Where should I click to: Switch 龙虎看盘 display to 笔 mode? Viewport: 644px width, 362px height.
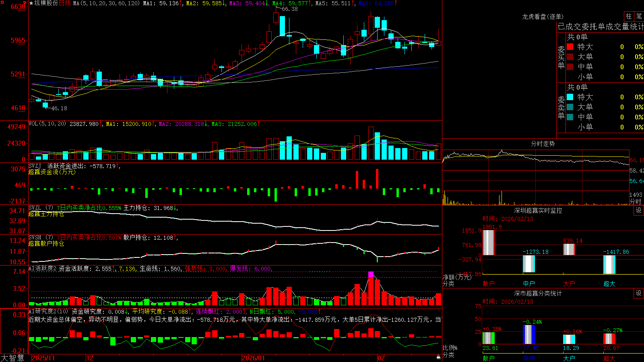pyautogui.click(x=639, y=16)
